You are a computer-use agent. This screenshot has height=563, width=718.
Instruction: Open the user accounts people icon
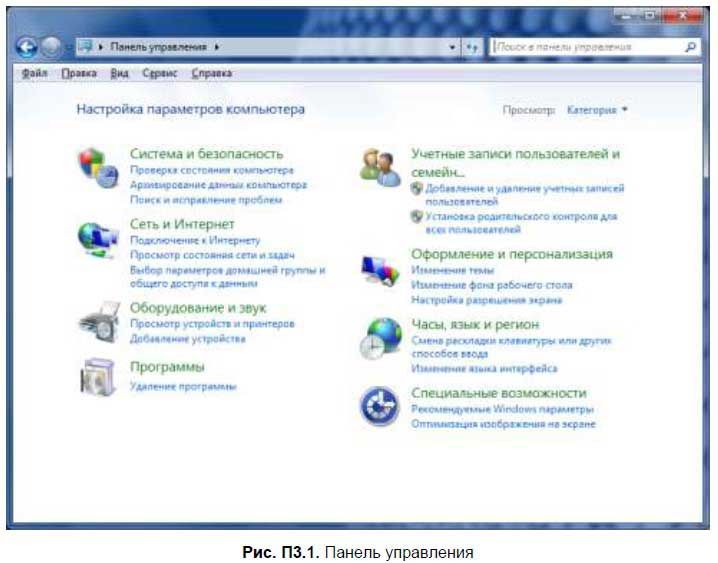coord(380,167)
